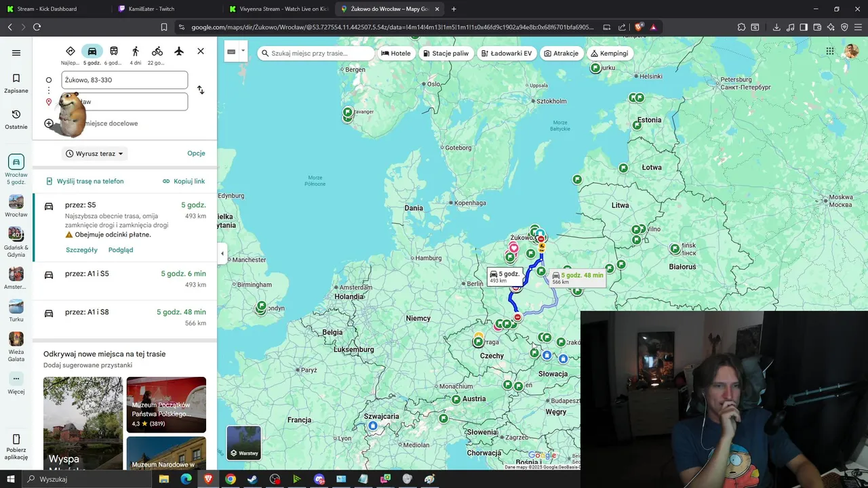868x488 pixels.
Task: Open Ostatnie recent history
Action: pos(16,119)
